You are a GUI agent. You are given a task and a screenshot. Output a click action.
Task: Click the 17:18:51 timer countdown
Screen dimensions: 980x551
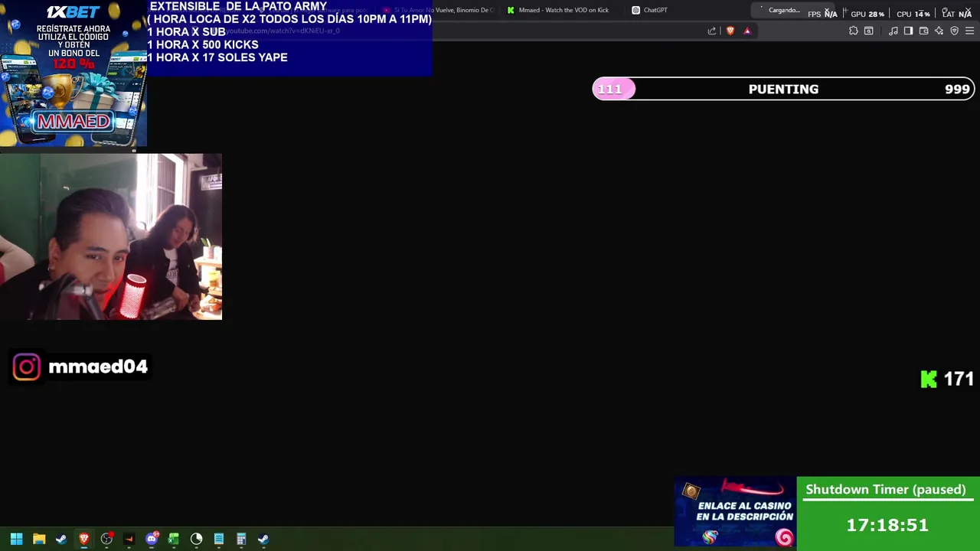click(887, 525)
